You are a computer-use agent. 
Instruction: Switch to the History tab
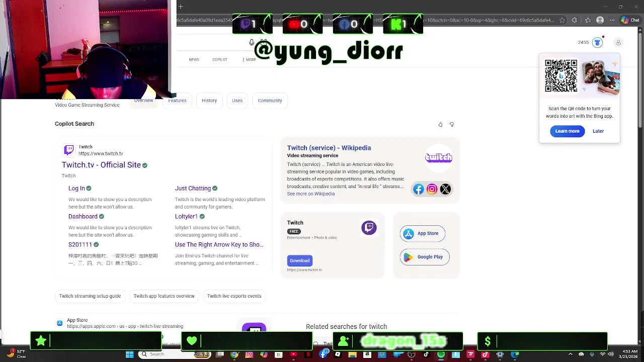tap(209, 101)
